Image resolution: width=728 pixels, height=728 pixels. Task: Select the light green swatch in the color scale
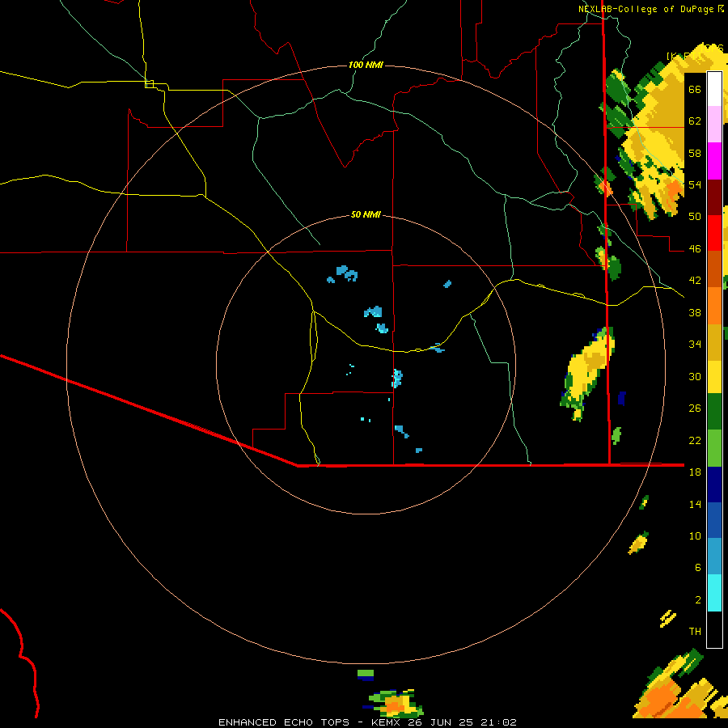[x=714, y=448]
